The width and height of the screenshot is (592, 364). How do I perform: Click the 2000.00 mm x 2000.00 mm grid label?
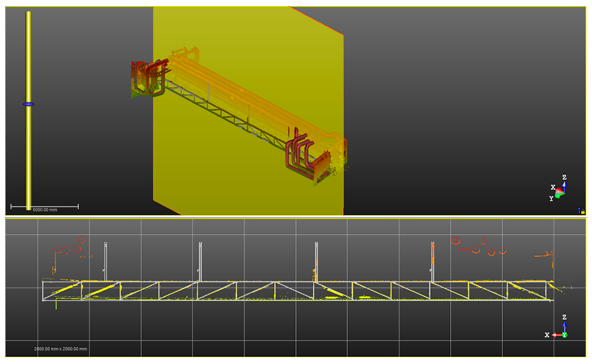(x=60, y=349)
